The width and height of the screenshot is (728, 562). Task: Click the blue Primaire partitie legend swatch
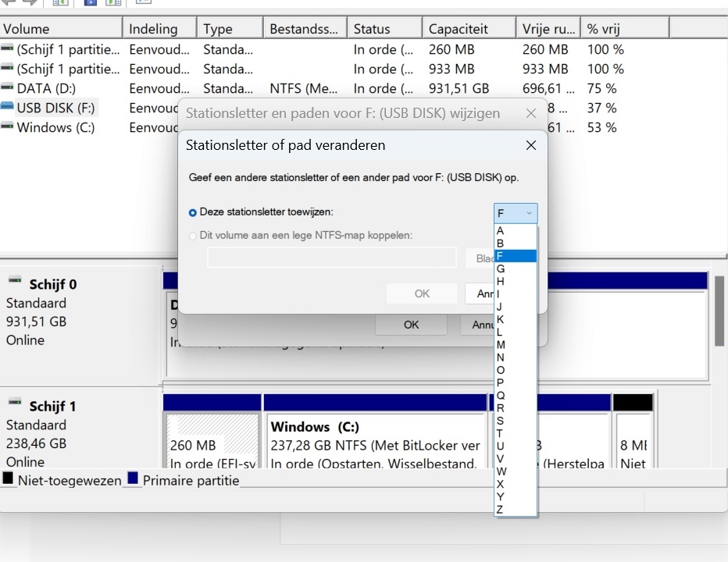133,478
